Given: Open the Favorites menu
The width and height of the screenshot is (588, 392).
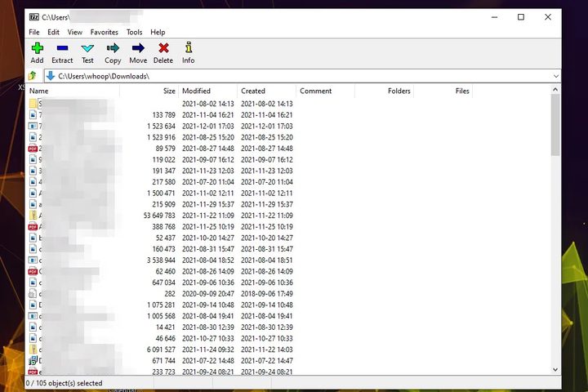Looking at the screenshot, I should click(x=104, y=32).
